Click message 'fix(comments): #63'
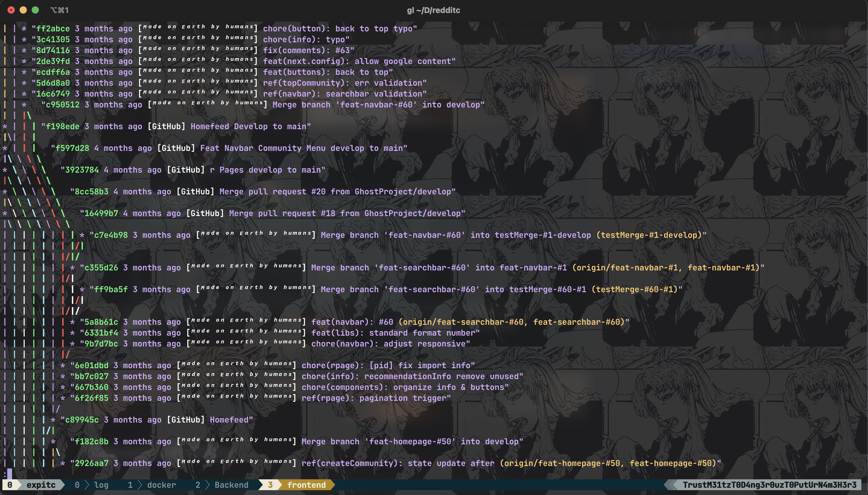The image size is (868, 495). coord(306,50)
